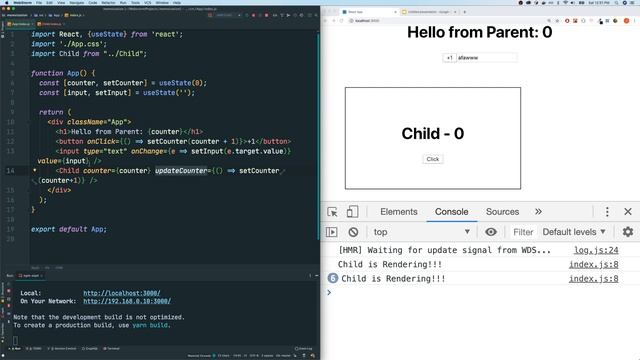Click the +1 button on the page
The width and height of the screenshot is (640, 360).
pyautogui.click(x=449, y=58)
